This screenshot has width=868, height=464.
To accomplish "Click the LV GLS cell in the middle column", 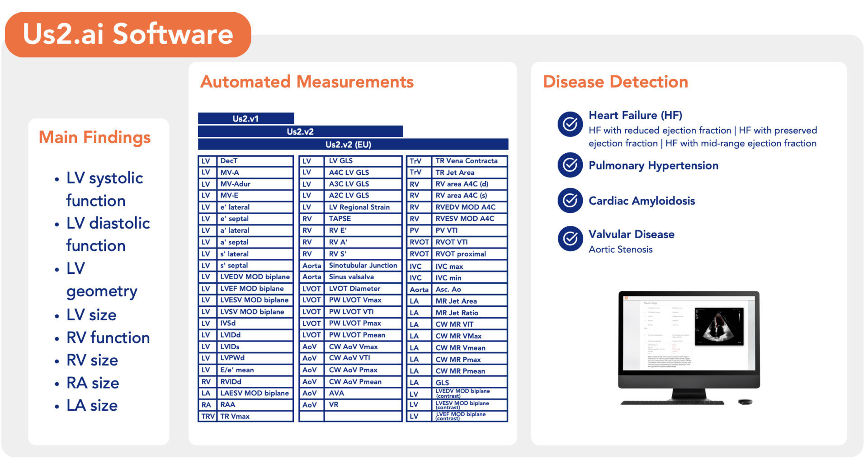I will pos(363,161).
